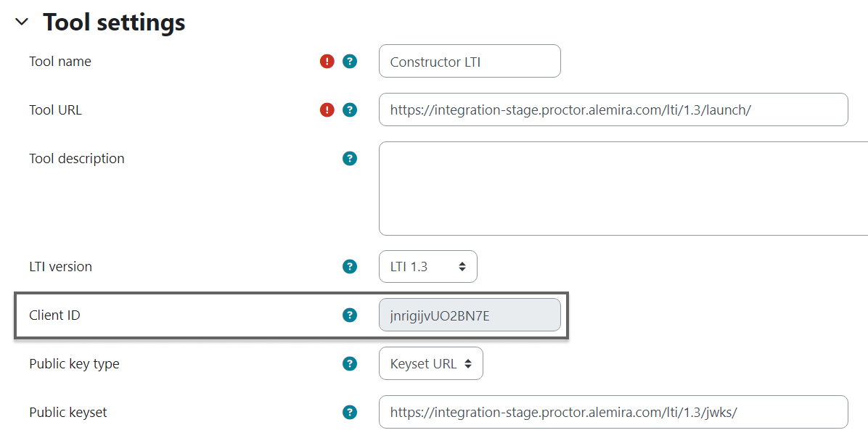Click the Client ID label
Viewport: 868px width, 438px height.
pos(54,315)
